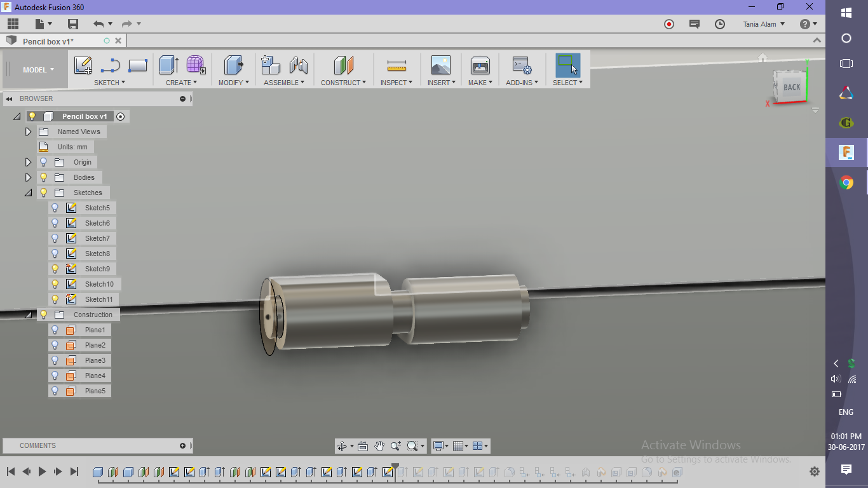Click the Look At navigation tool

pos(362,446)
